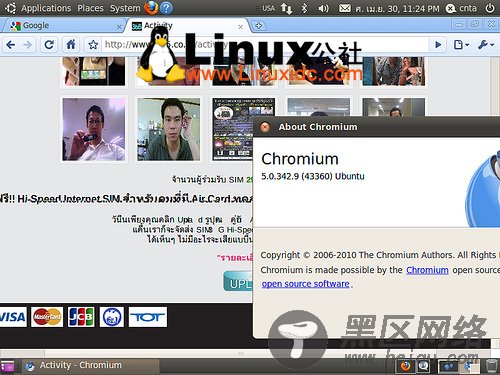
Task: Click the JCB payment logo
Action: (x=81, y=317)
